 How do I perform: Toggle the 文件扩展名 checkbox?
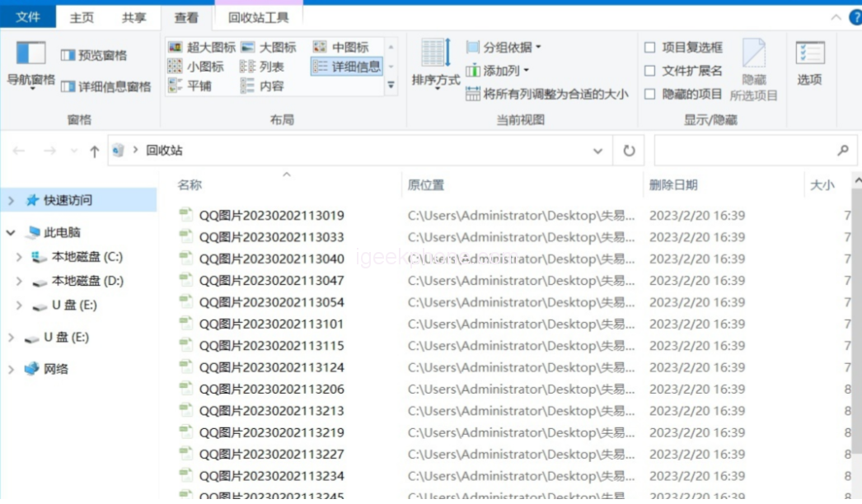pos(650,71)
